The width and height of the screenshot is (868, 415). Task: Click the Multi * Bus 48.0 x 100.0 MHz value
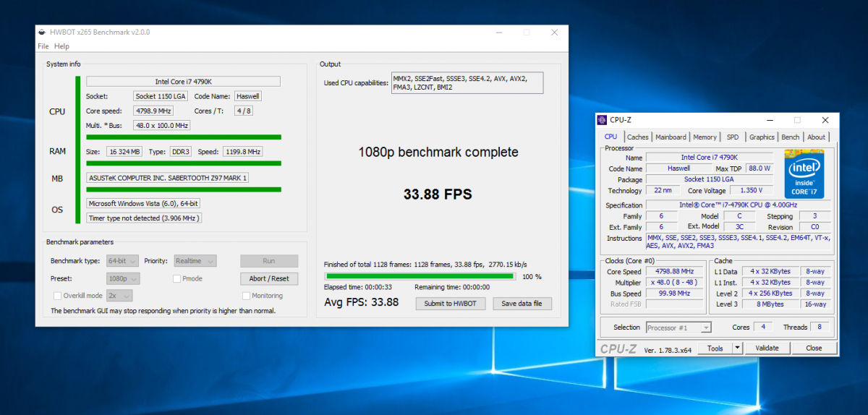pyautogui.click(x=162, y=125)
